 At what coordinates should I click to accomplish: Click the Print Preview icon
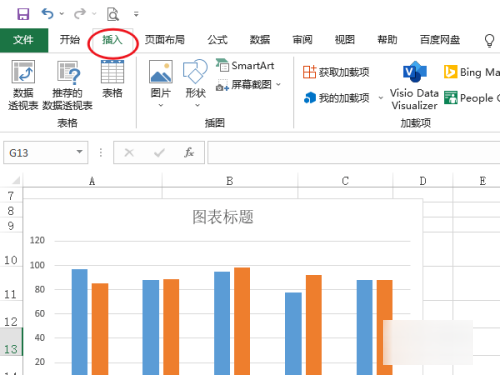click(x=113, y=14)
